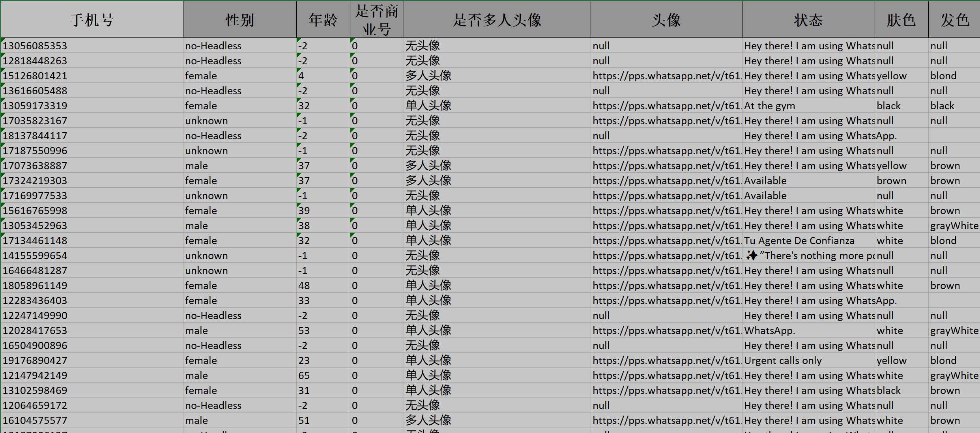Click phone number cell 17169977533

(92, 196)
